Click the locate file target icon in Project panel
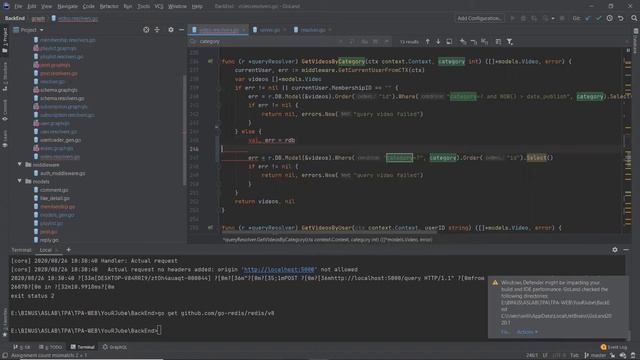 coord(146,30)
